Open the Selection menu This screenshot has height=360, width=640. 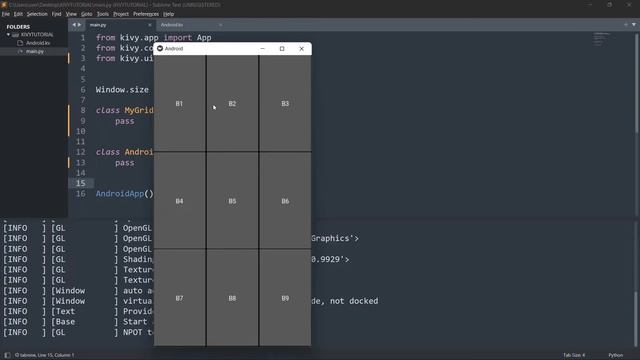[x=37, y=14]
